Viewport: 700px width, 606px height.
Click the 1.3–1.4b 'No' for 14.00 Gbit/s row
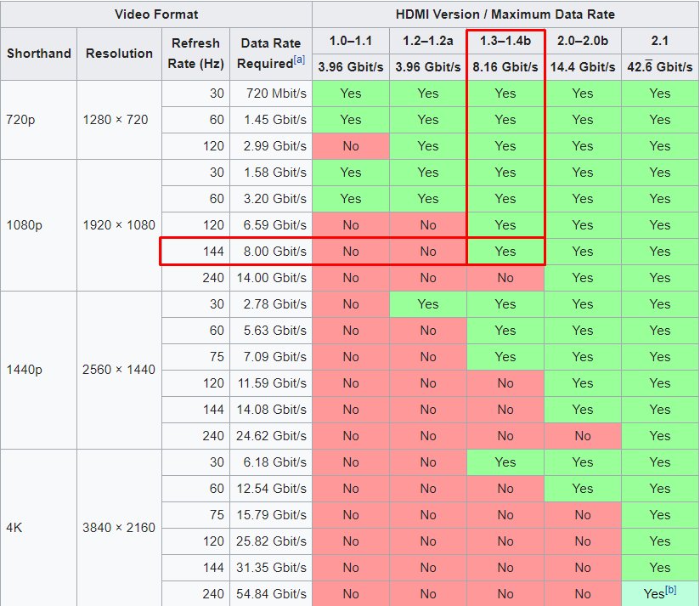tap(505, 278)
